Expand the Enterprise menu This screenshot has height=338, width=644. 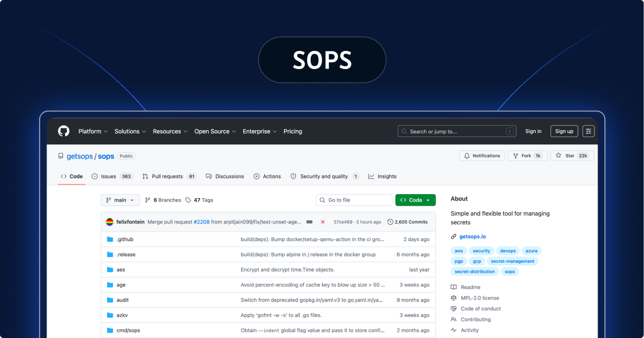(x=260, y=131)
